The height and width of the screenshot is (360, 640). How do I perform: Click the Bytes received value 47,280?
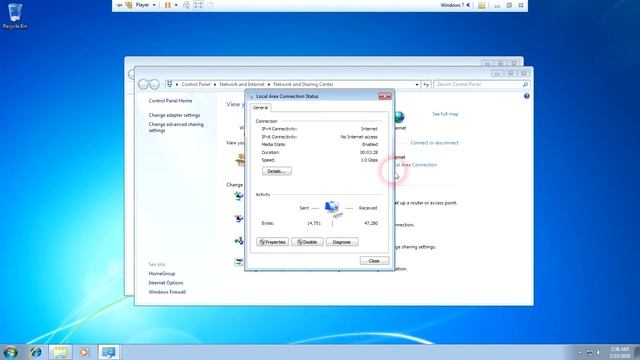click(x=371, y=223)
